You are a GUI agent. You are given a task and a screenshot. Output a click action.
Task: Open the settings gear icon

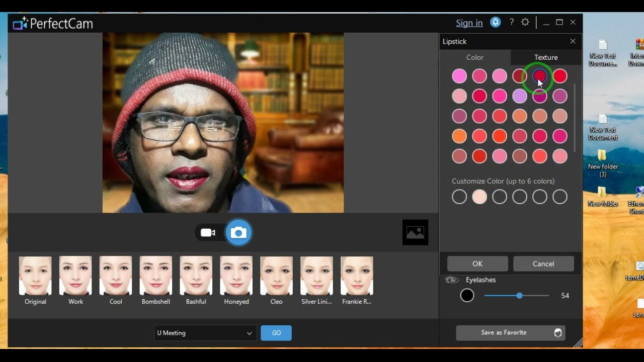[x=525, y=23]
